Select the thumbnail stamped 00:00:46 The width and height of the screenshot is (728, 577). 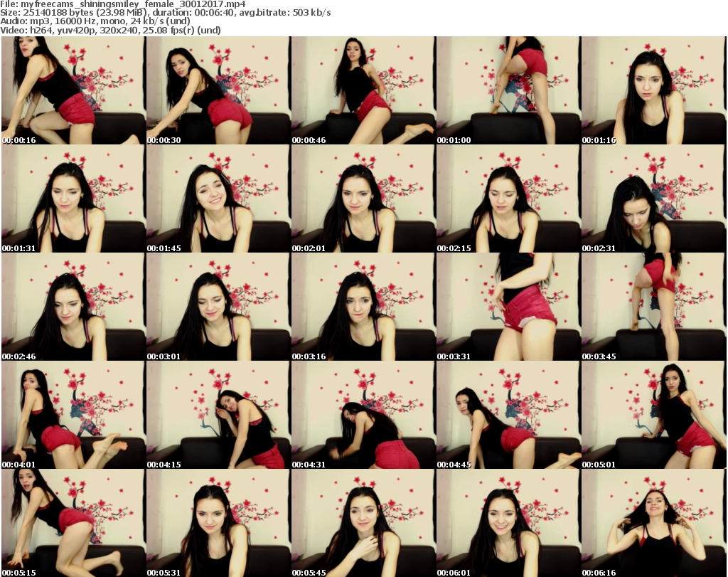(x=363, y=90)
